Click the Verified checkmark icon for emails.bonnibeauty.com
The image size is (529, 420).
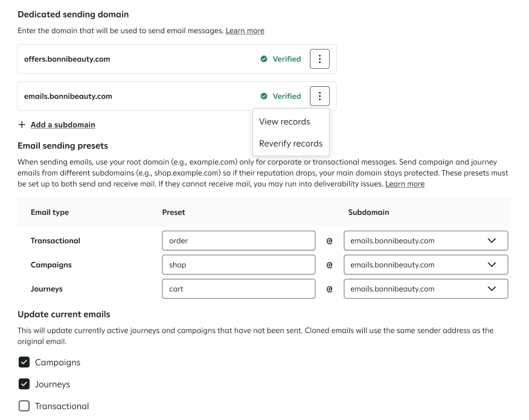pos(264,96)
